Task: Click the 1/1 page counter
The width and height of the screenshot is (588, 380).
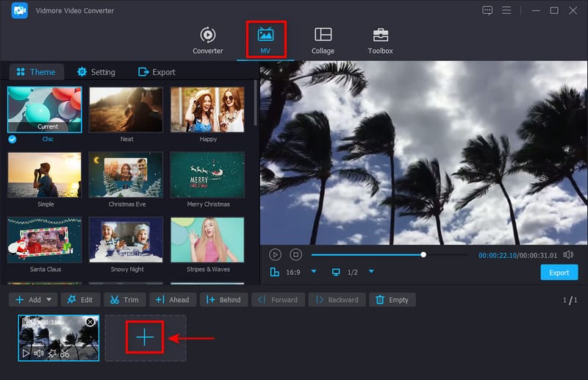Action: pyautogui.click(x=570, y=300)
